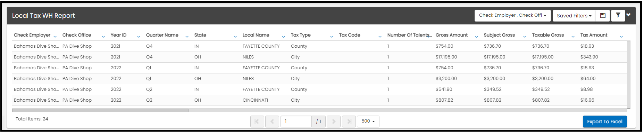Viewport: 644px width, 133px height.
Task: Sort by Local Name column header
Action: tap(256, 35)
